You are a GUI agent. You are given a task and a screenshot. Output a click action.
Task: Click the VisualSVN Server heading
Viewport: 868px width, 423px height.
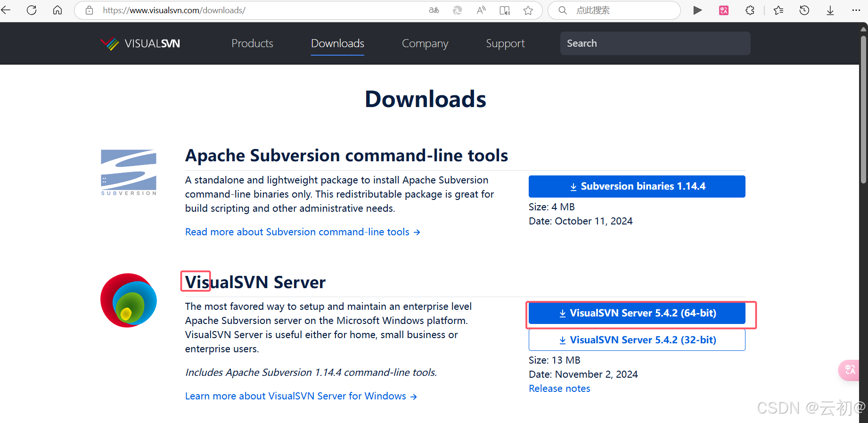click(x=255, y=282)
